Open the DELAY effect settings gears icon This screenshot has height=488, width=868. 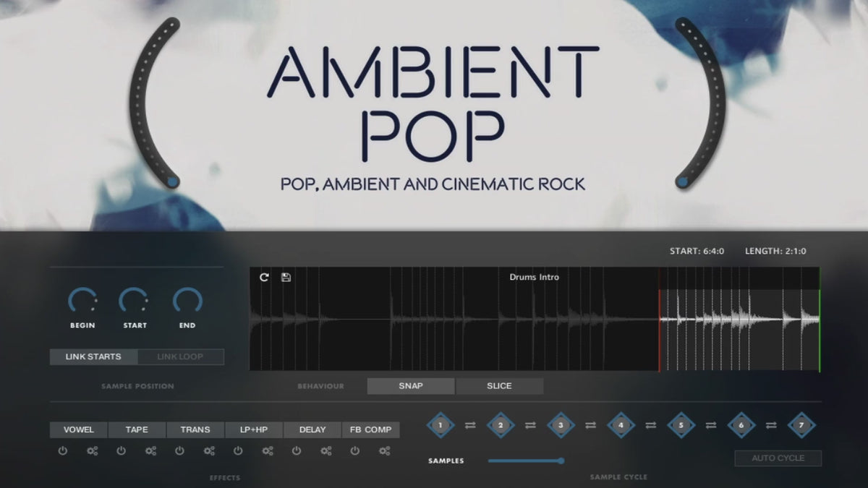pyautogui.click(x=326, y=451)
